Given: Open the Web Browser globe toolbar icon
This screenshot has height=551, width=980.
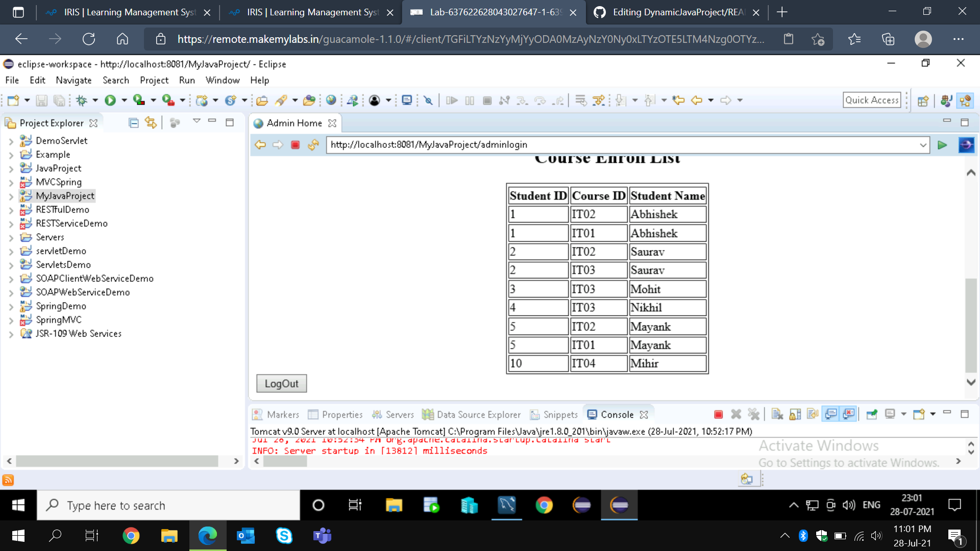Looking at the screenshot, I should pos(331,101).
